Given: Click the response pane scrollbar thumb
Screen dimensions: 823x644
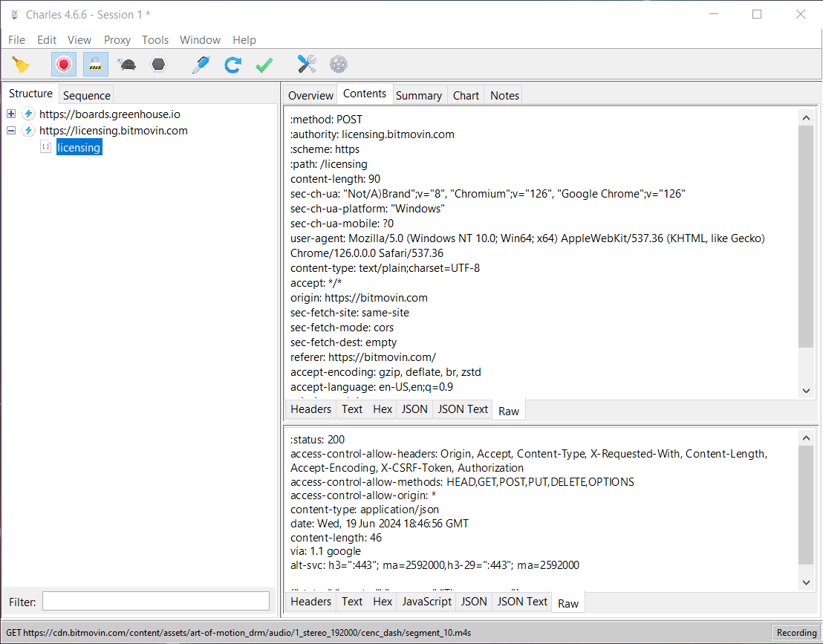Looking at the screenshot, I should (806, 505).
